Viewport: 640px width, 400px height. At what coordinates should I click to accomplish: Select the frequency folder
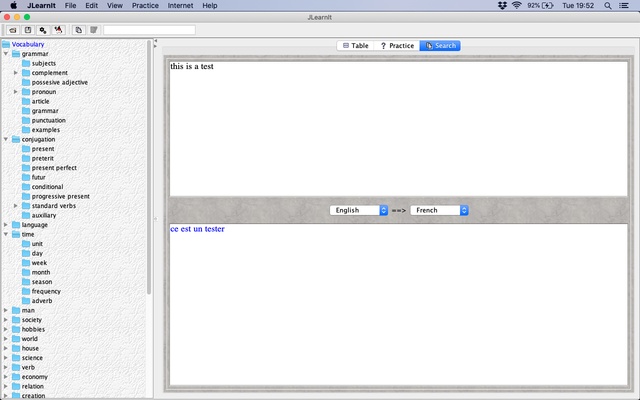point(41,291)
